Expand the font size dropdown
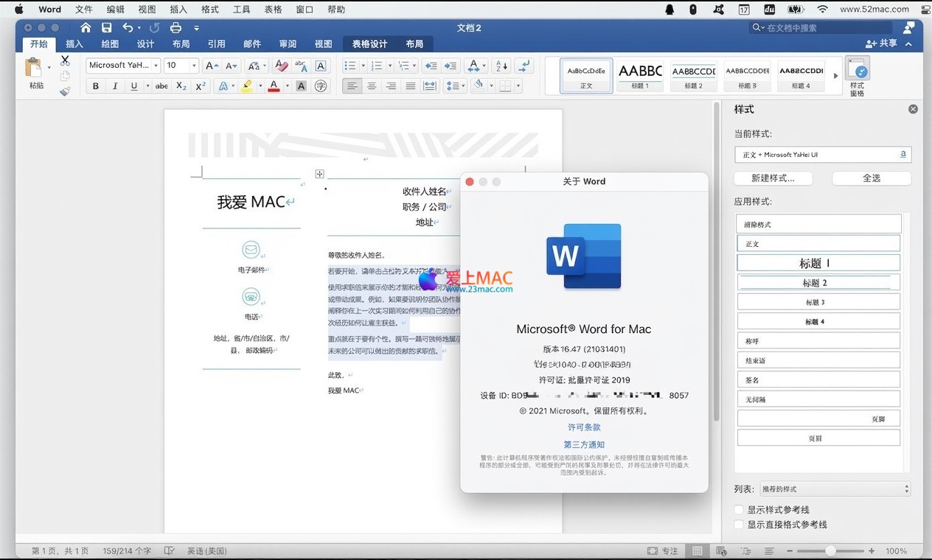Screen dimensions: 932x560 click(x=194, y=66)
